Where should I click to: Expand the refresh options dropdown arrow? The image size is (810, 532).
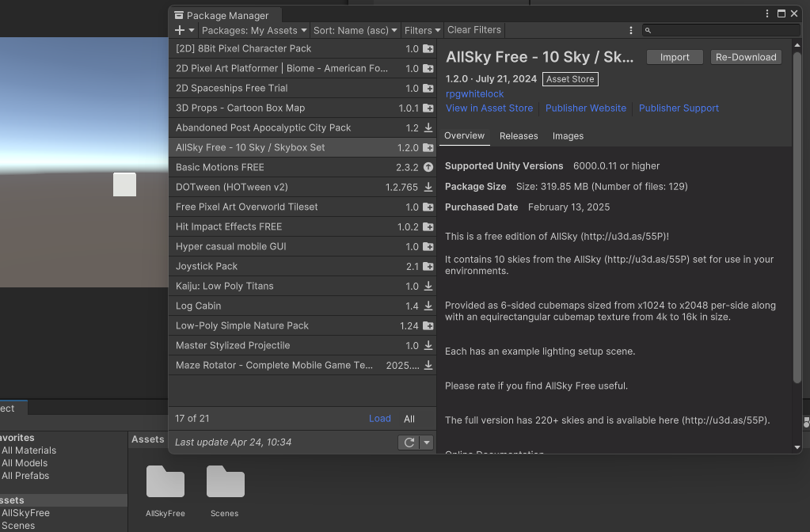tap(427, 443)
